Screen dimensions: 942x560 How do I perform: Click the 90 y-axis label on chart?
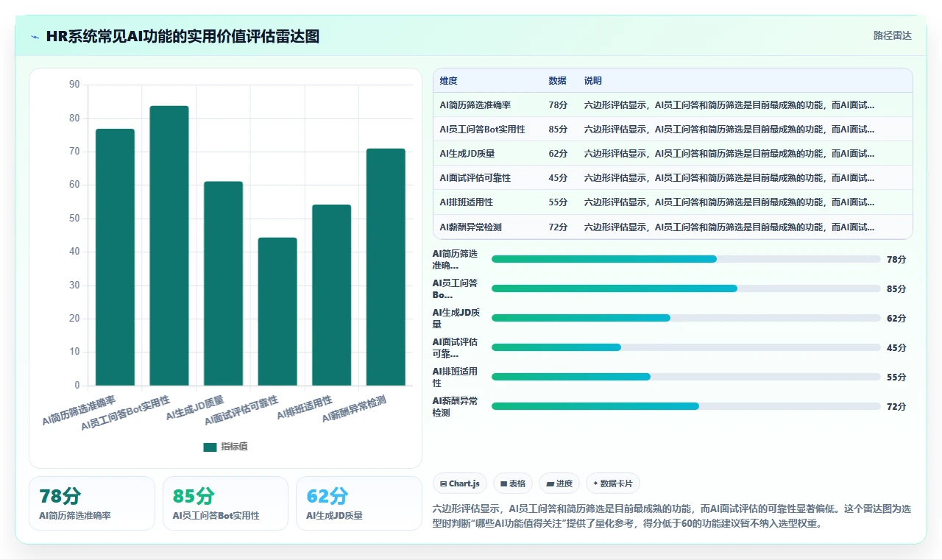pos(74,85)
